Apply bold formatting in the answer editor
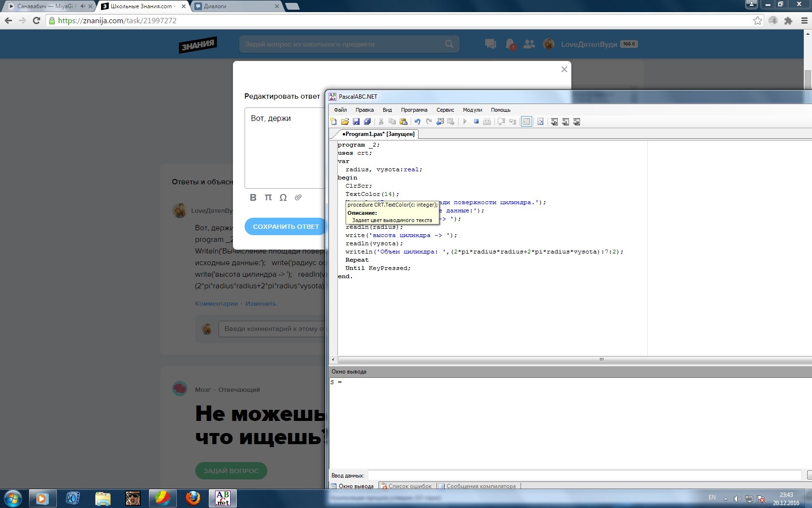Screen dimensions: 812x508 253,197
